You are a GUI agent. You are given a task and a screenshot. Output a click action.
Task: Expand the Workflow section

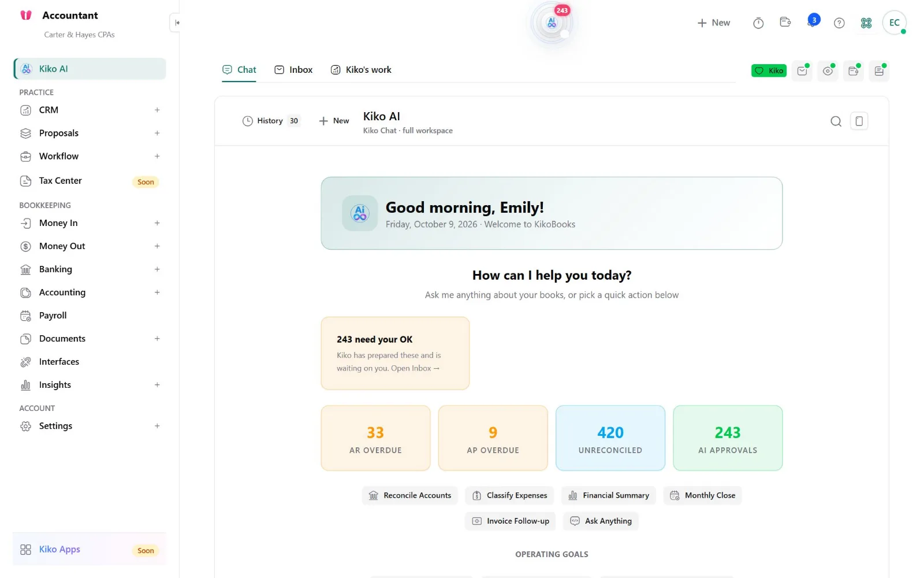(x=157, y=156)
